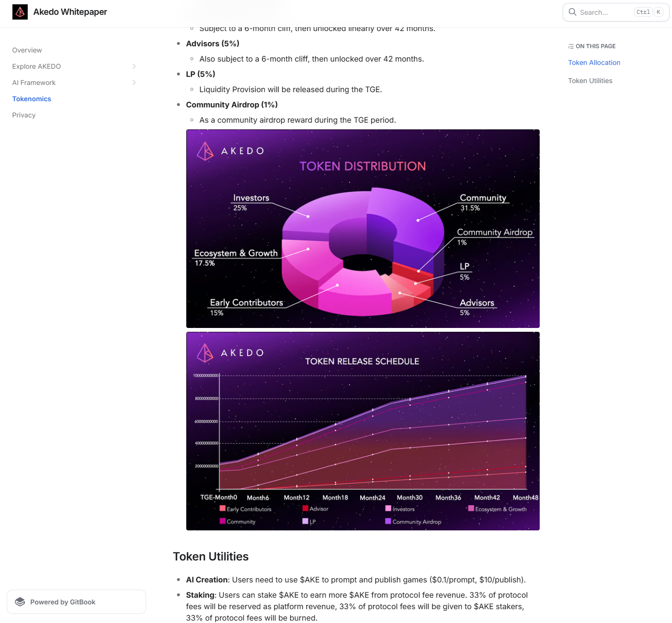Image resolution: width=672 pixels, height=623 pixels.
Task: Click the 'LP (5%)' bullet text
Action: click(201, 74)
